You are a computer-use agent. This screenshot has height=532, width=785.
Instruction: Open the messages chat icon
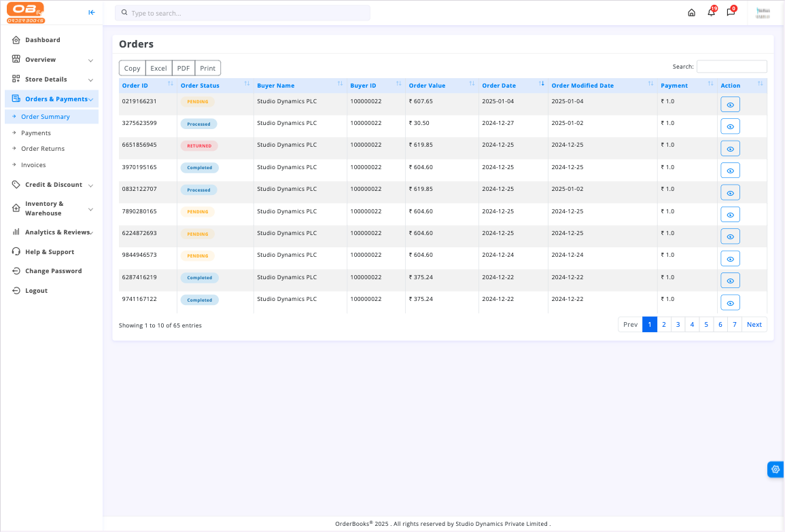tap(731, 12)
